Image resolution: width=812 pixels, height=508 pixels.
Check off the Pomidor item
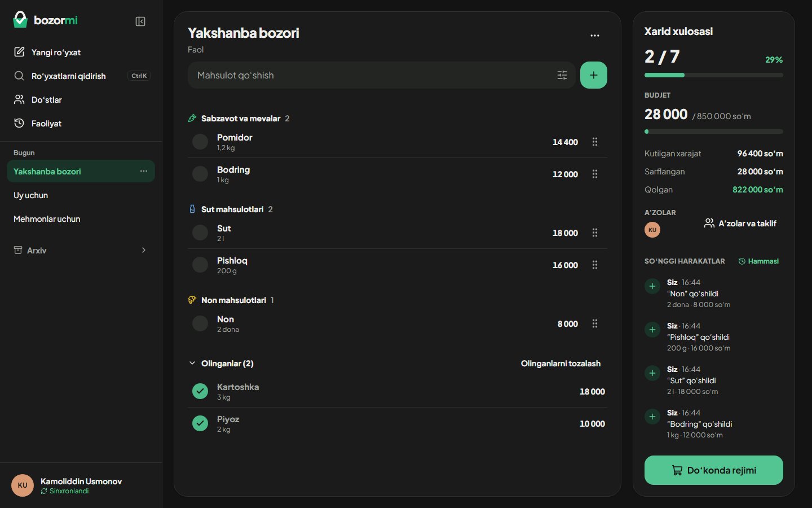[200, 142]
